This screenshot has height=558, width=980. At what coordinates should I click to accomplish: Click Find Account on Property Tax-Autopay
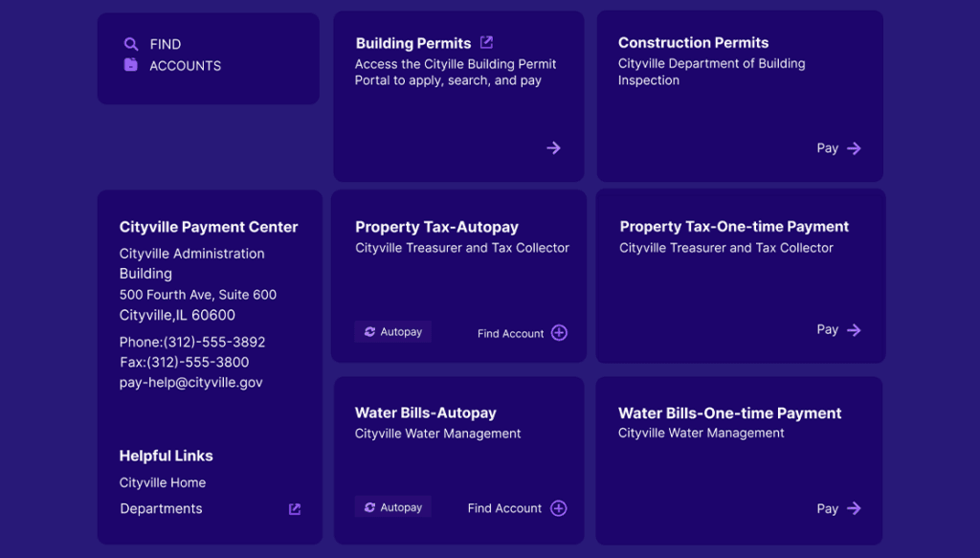[510, 333]
